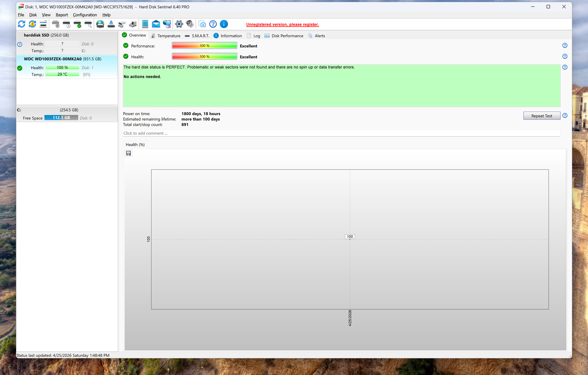
Task: Open the Help menu
Action: [x=107, y=15]
